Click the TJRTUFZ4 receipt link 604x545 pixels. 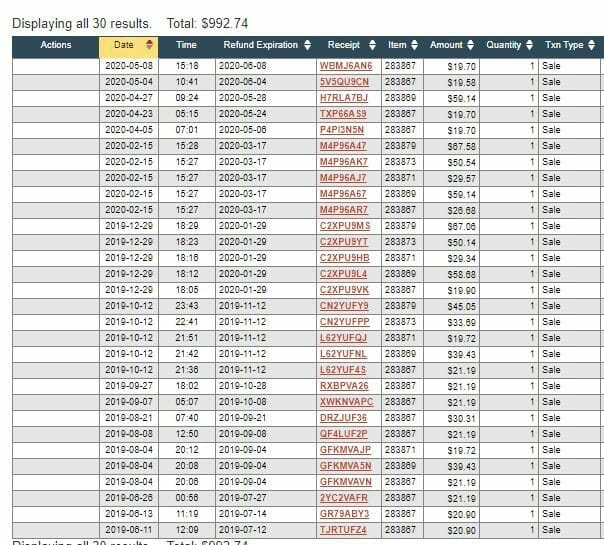(x=344, y=529)
